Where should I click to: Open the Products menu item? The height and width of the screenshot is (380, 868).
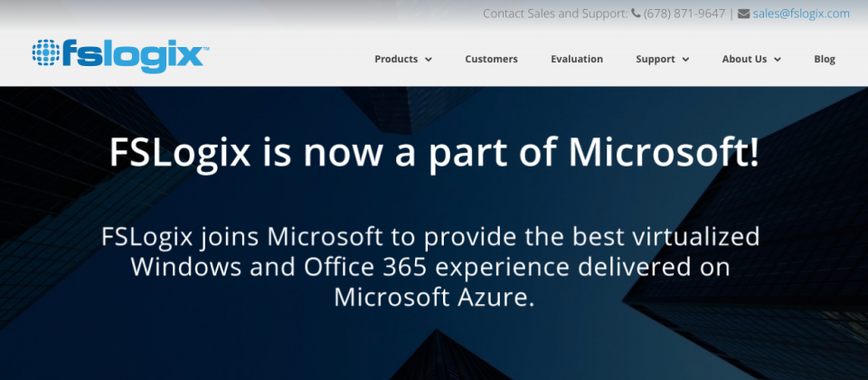pos(396,59)
